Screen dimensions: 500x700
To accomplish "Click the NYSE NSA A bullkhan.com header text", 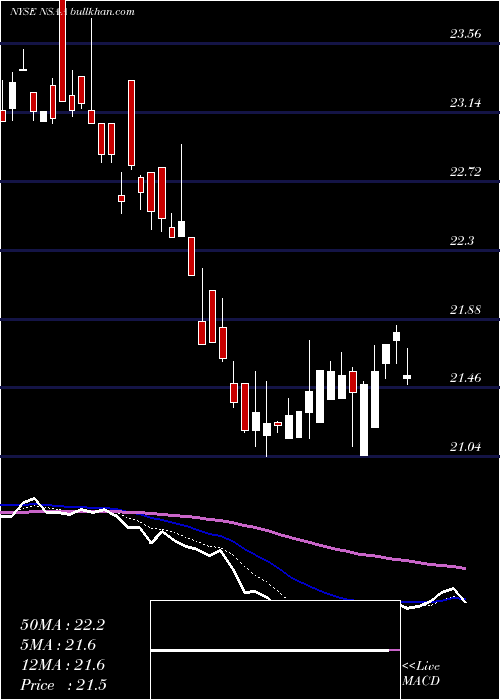I will [72, 12].
